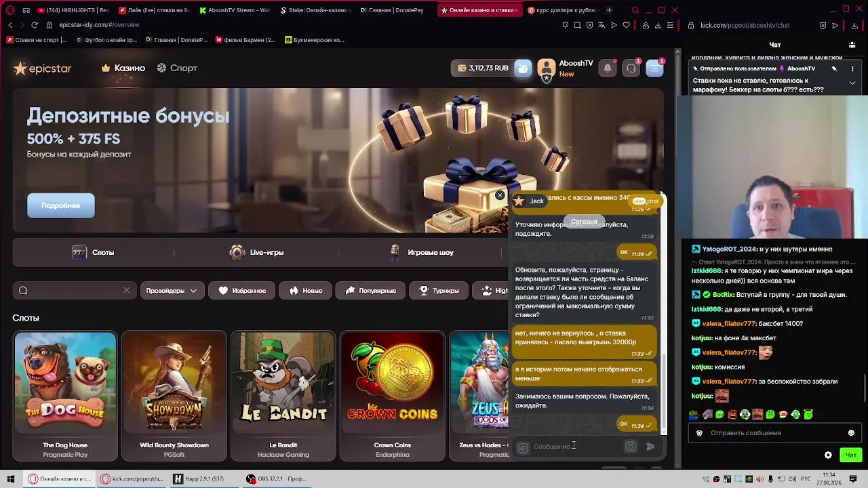Click the attachment icon in support chat

tap(523, 447)
